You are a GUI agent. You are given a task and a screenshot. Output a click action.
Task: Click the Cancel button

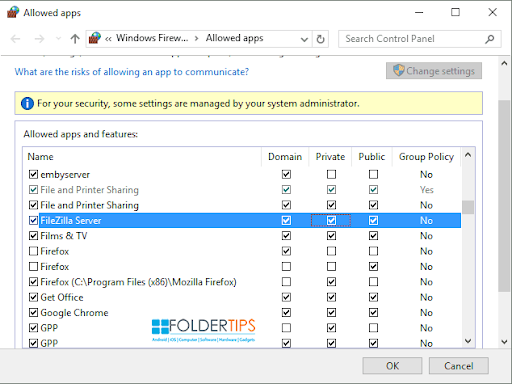point(459,366)
